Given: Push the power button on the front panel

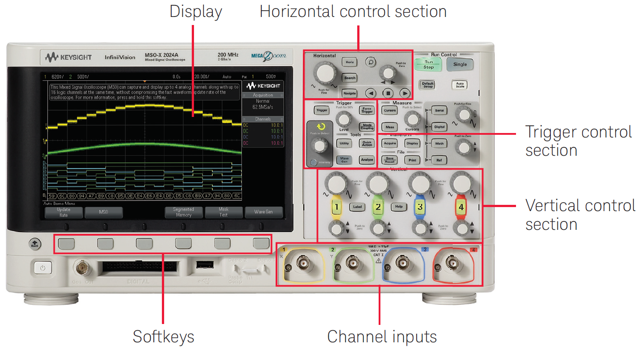Looking at the screenshot, I should click(x=43, y=268).
